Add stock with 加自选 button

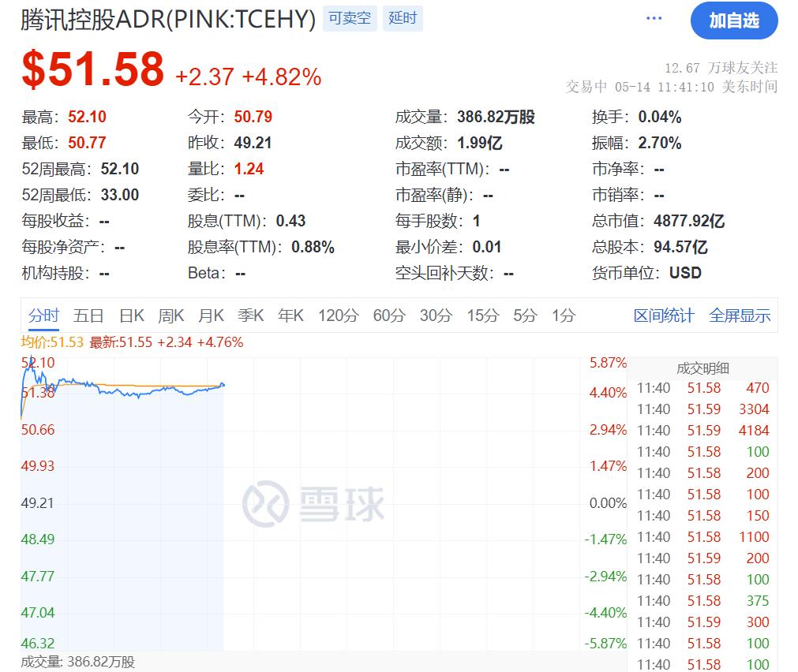(734, 21)
